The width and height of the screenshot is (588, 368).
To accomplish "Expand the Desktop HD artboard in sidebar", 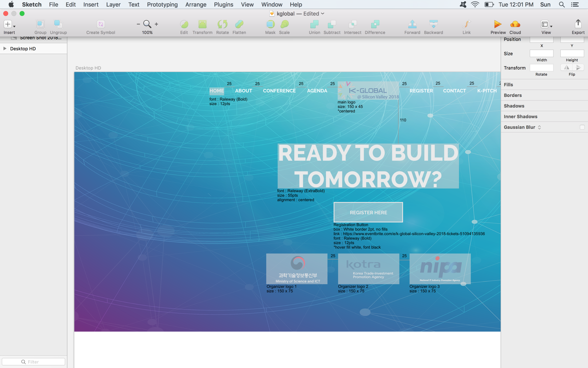I will tap(5, 49).
